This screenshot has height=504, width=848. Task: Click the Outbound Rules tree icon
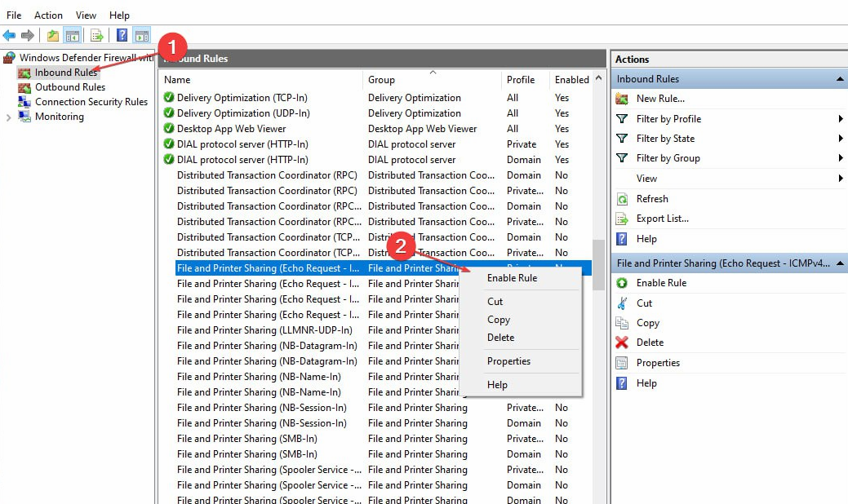tap(24, 87)
